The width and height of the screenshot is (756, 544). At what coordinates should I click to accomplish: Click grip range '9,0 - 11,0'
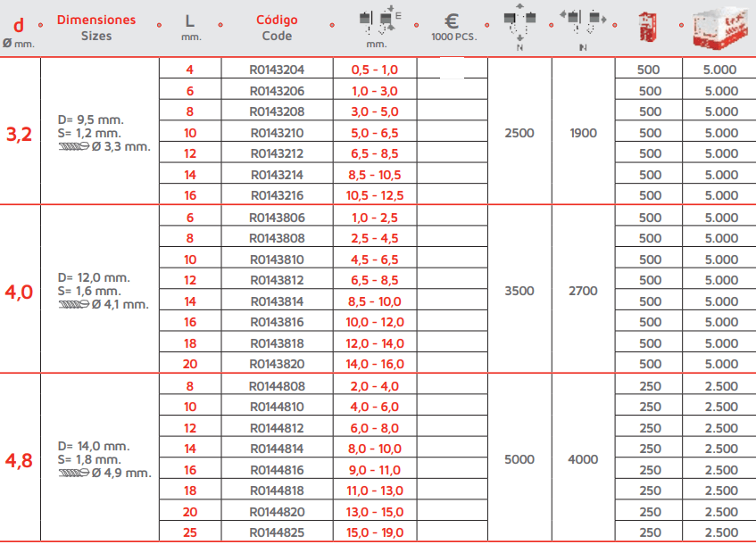pyautogui.click(x=375, y=470)
